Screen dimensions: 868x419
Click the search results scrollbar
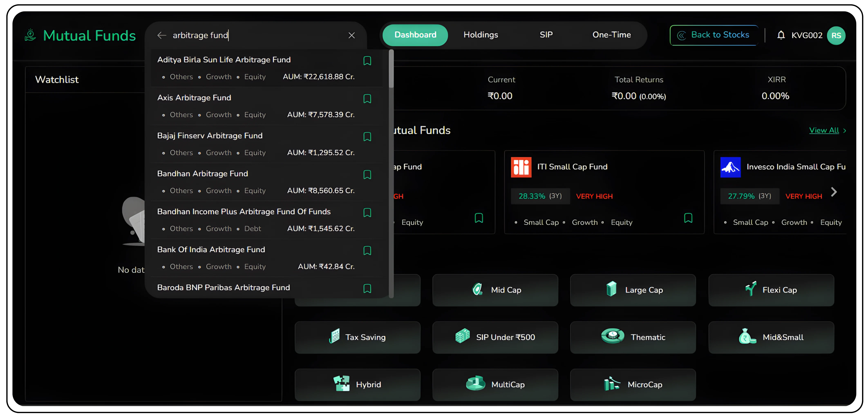[391, 69]
